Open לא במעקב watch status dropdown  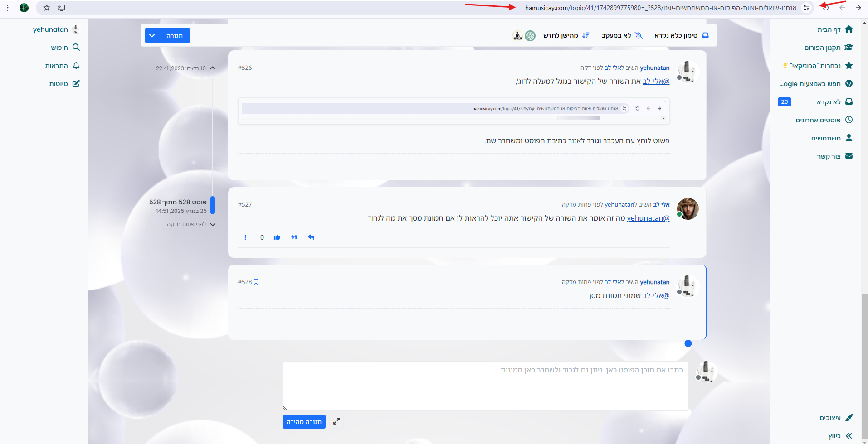622,35
